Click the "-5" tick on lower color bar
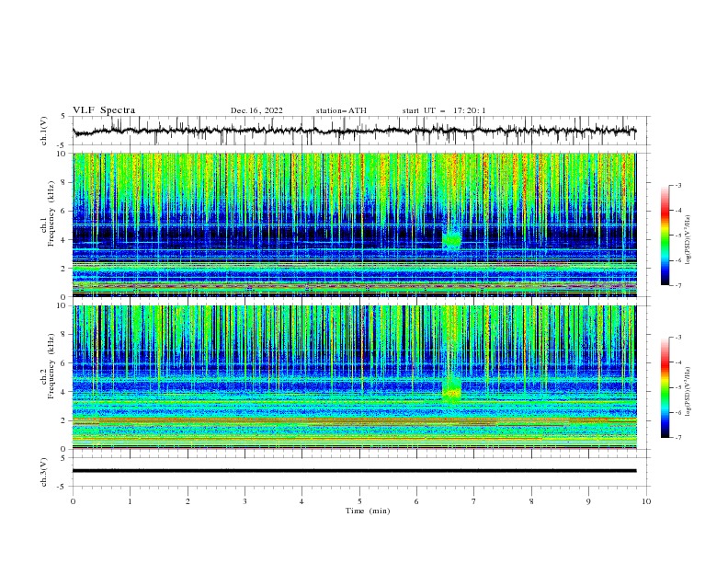728x563 pixels. 678,387
